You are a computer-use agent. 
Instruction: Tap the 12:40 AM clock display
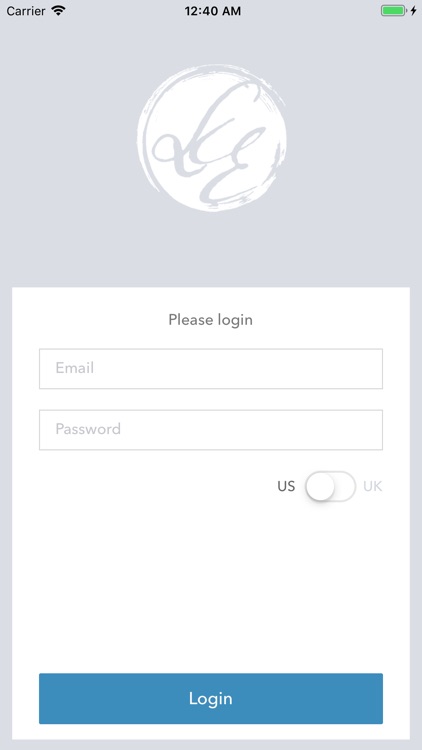tap(213, 11)
